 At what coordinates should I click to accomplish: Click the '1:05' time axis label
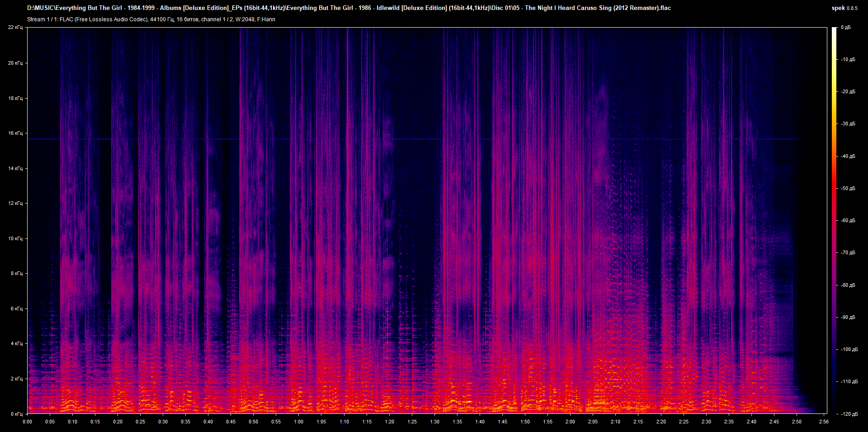click(321, 422)
